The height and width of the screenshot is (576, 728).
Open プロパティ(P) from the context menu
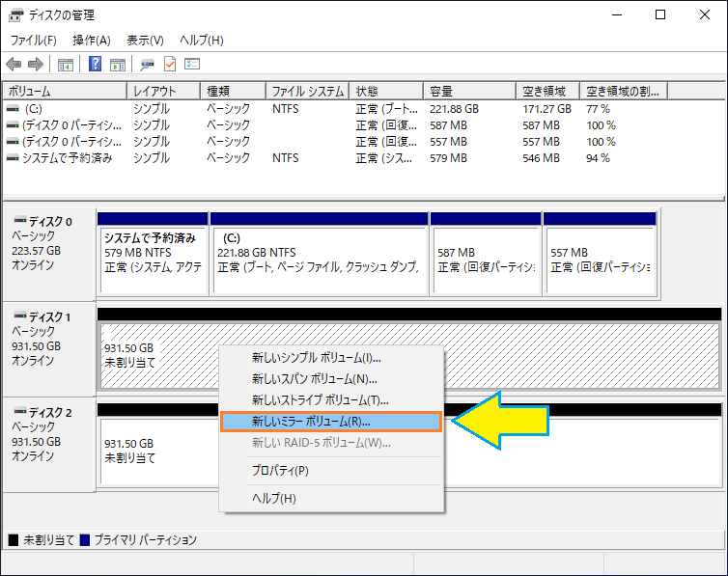click(x=331, y=470)
